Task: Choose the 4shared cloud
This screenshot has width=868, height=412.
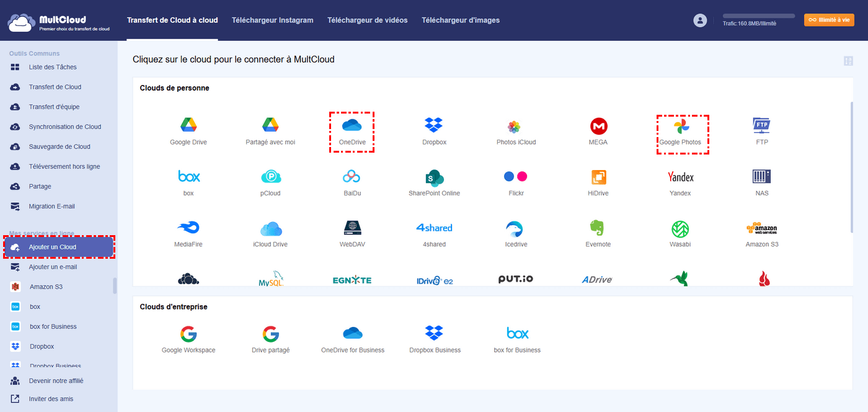Action: point(434,228)
